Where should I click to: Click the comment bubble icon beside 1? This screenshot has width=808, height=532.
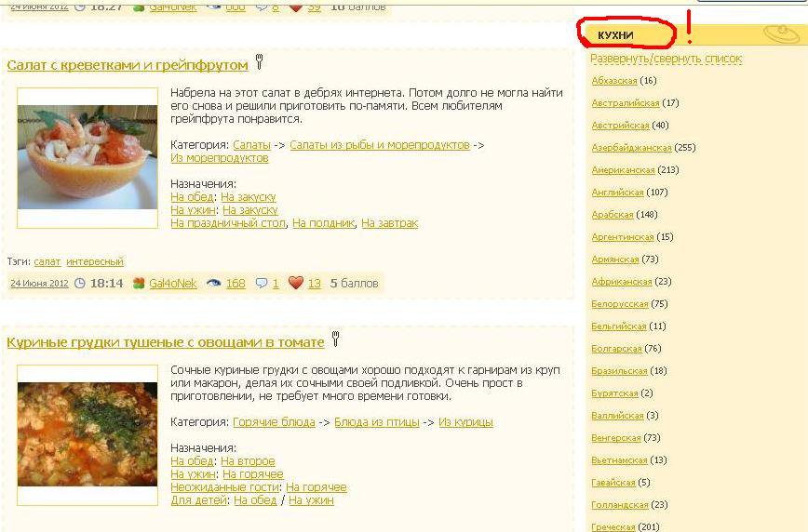click(262, 283)
